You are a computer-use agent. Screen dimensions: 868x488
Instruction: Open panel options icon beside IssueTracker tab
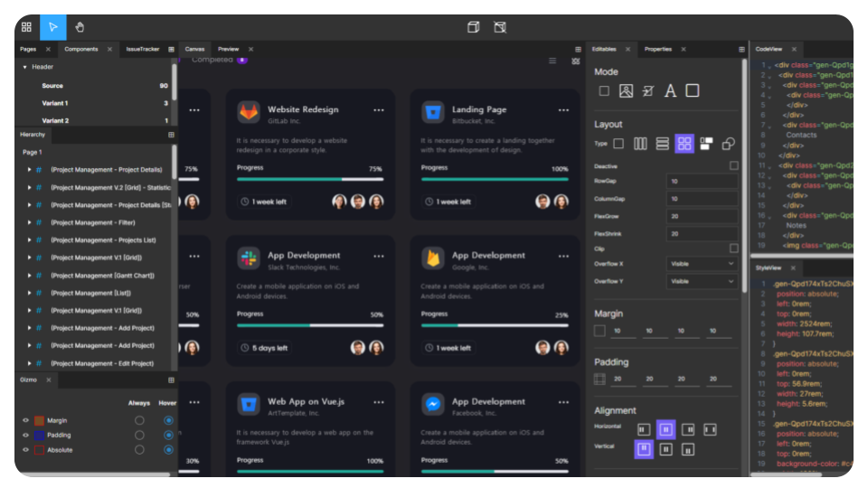click(171, 49)
